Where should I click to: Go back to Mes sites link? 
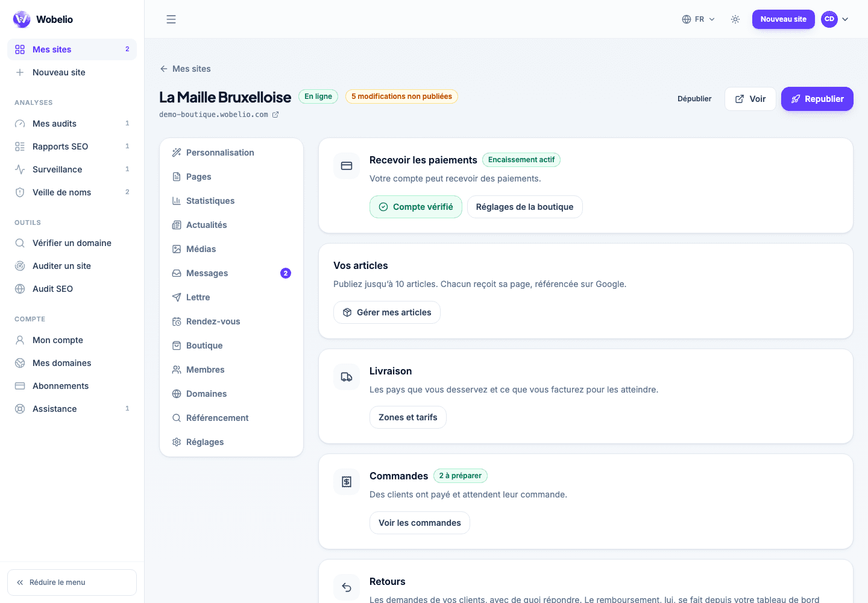(185, 69)
